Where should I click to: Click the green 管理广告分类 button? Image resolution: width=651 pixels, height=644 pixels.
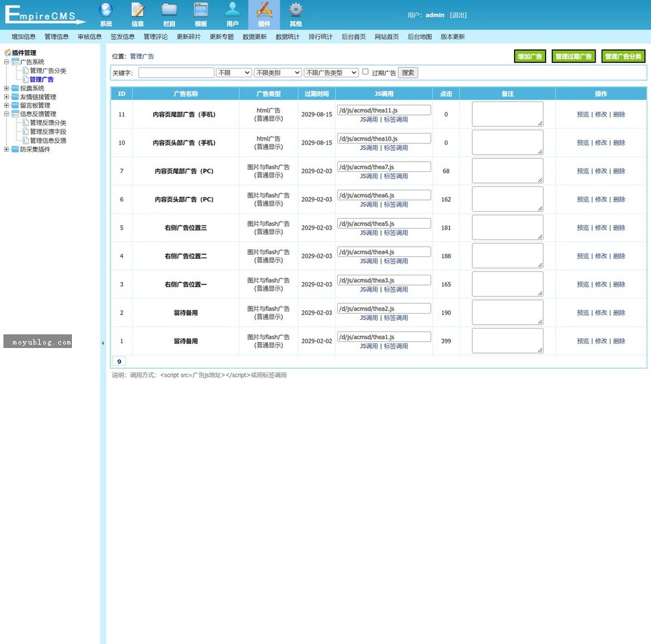pyautogui.click(x=623, y=56)
